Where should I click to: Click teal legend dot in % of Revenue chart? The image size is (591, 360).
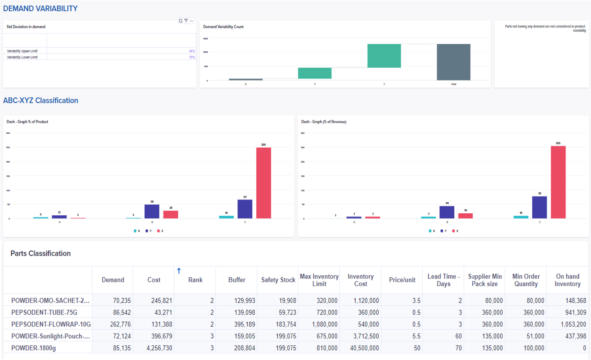pos(430,231)
